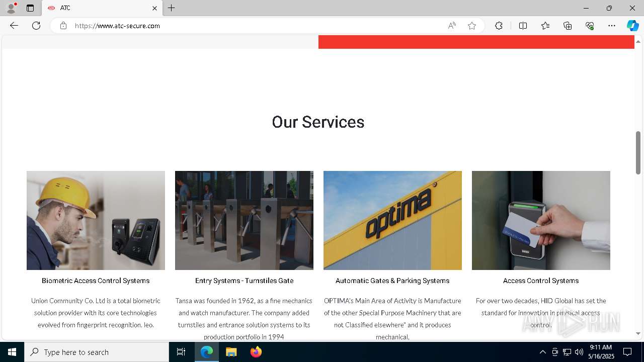This screenshot has height=362, width=644.
Task: Open the card reader image
Action: coord(541,220)
